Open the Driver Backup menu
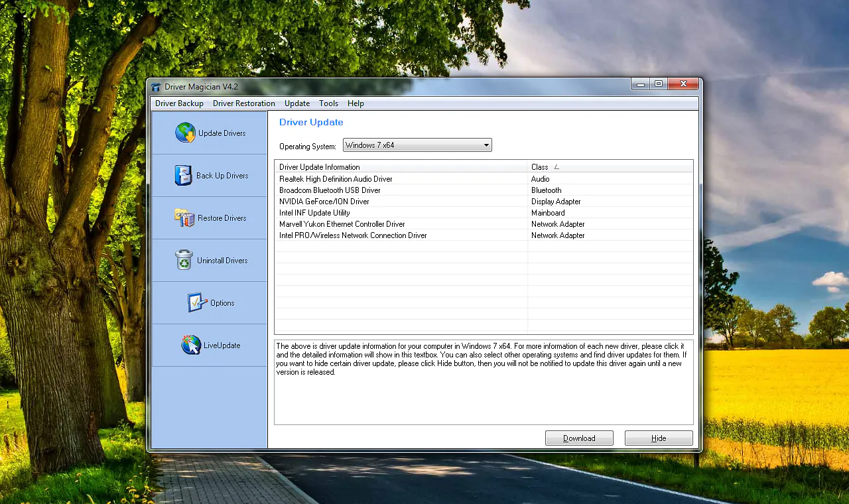The image size is (849, 504). pyautogui.click(x=179, y=103)
